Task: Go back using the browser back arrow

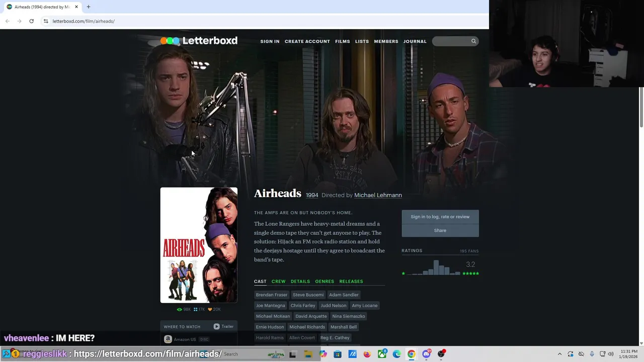Action: (x=7, y=21)
